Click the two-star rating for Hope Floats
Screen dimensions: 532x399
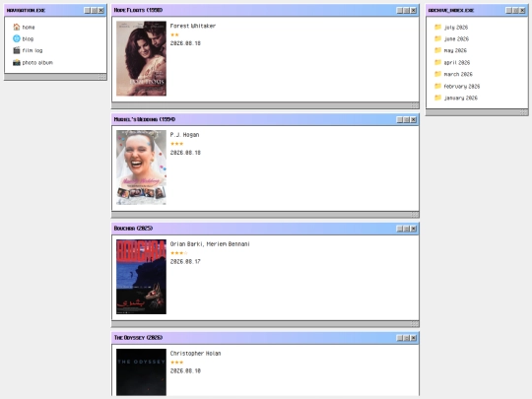tap(174, 34)
